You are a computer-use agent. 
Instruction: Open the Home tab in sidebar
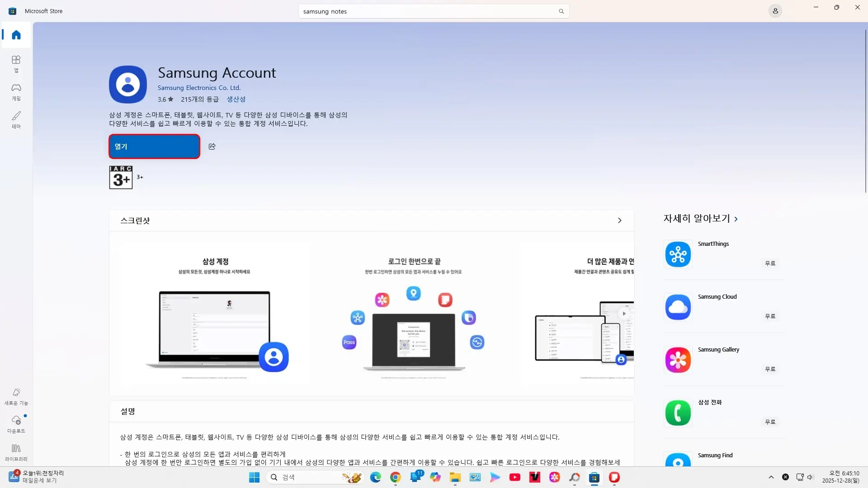(16, 35)
